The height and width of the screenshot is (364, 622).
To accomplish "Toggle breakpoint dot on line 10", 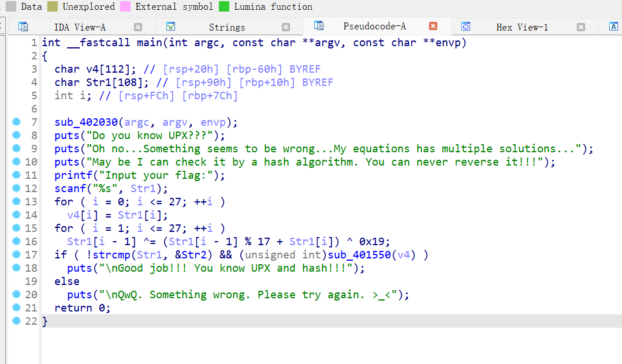I will [16, 162].
